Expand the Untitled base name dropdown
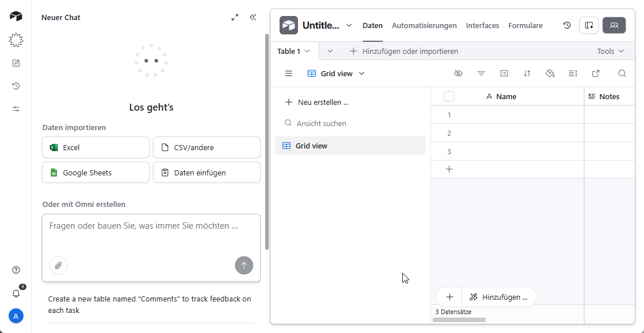644x333 pixels. coord(350,25)
